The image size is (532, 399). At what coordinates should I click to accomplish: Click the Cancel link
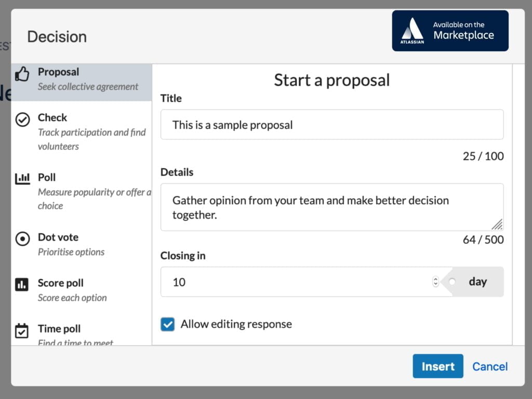click(490, 366)
